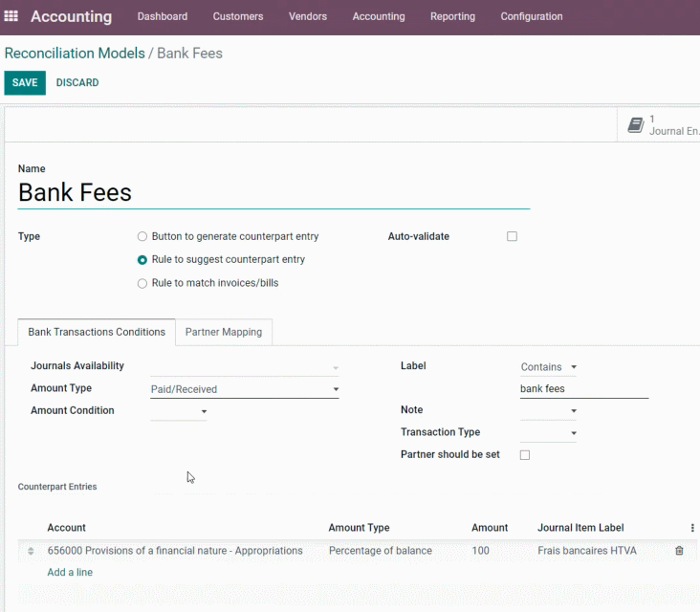Enable the Auto-validate checkbox
Image resolution: width=700 pixels, height=612 pixels.
coord(512,236)
